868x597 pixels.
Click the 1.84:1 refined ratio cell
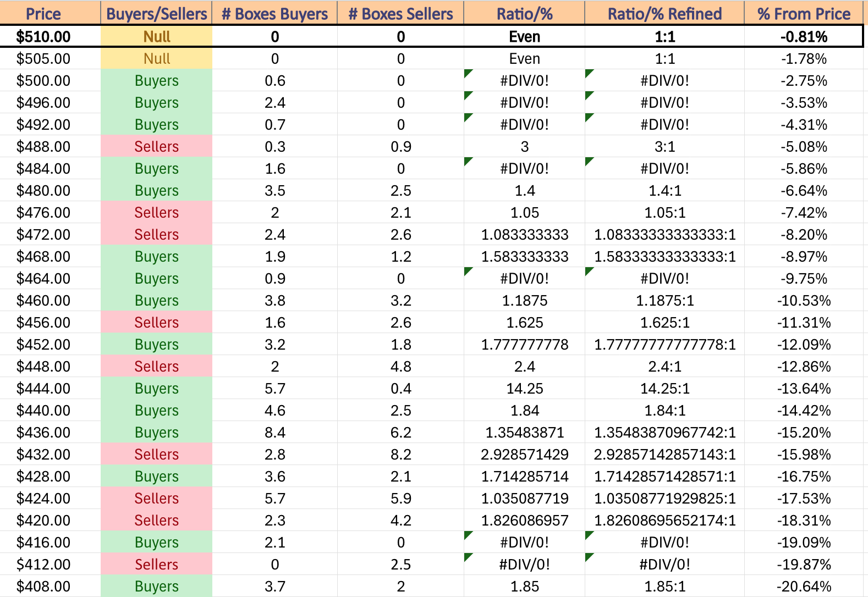(664, 410)
